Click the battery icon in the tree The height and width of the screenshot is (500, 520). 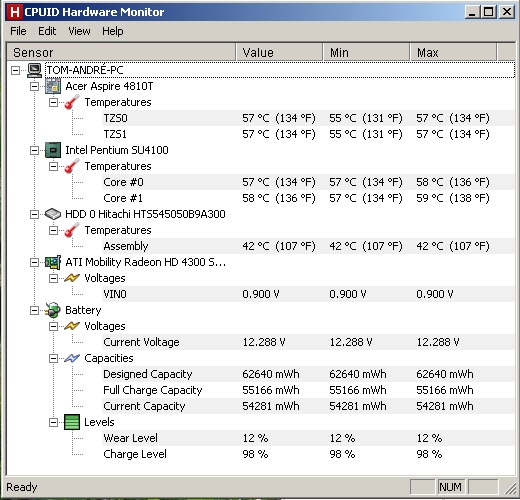click(53, 310)
